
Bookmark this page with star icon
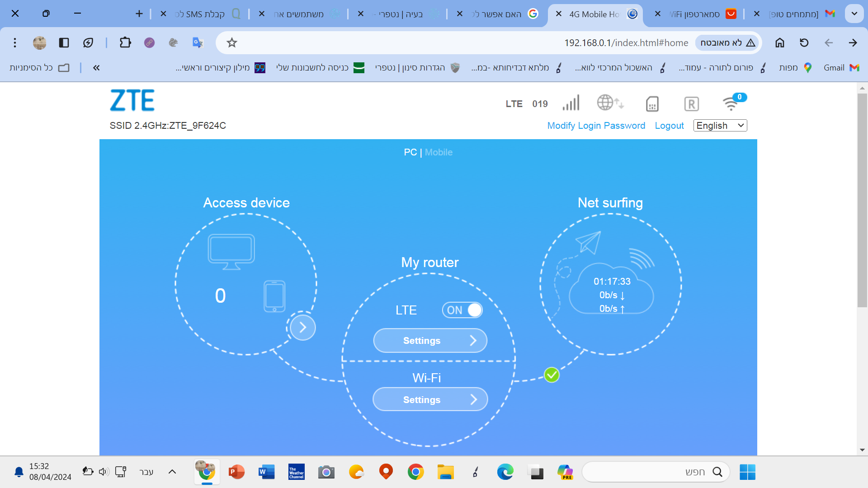[x=232, y=42]
